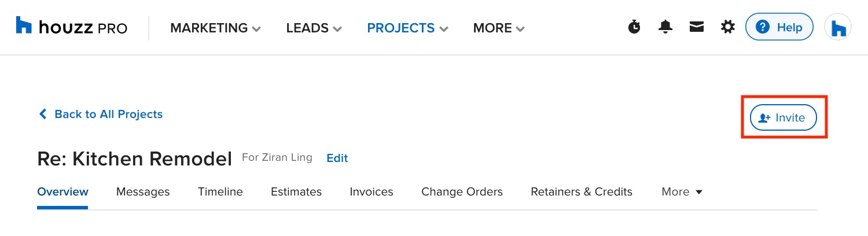Click the Help button
Screen dimensions: 868x236
pyautogui.click(x=779, y=27)
